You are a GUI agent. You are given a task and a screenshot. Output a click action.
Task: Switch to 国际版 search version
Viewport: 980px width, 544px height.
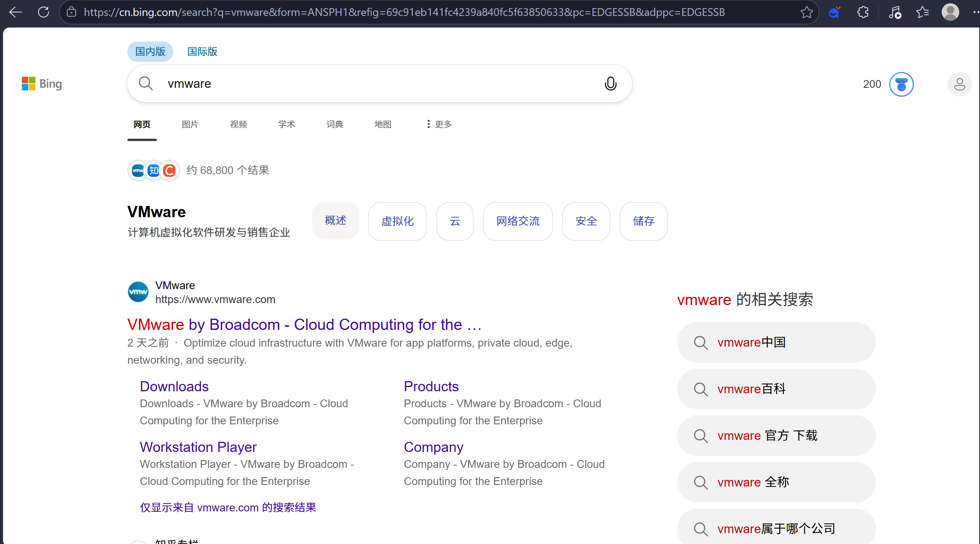[202, 51]
